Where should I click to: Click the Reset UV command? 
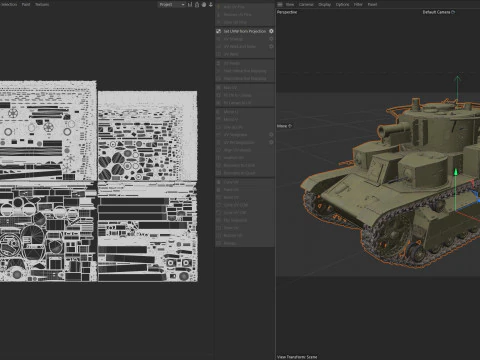pos(231,197)
